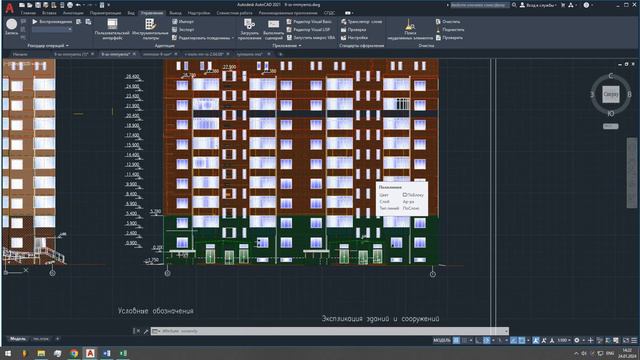
Task: Click the Overkill (Подчистить) button
Action: tap(449, 29)
